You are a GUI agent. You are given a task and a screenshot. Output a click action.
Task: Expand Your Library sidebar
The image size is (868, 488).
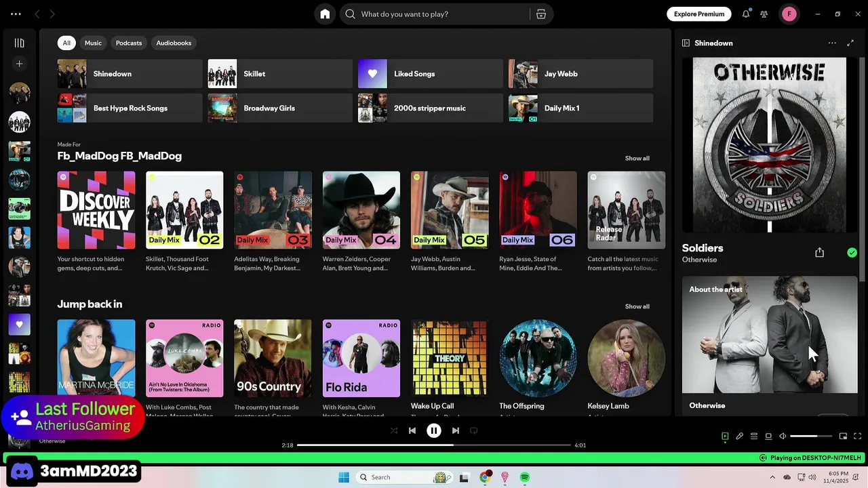click(19, 43)
